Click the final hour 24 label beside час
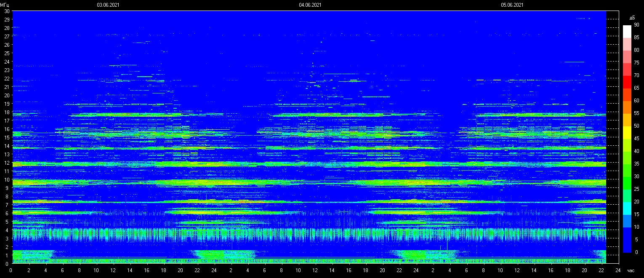 [617, 270]
